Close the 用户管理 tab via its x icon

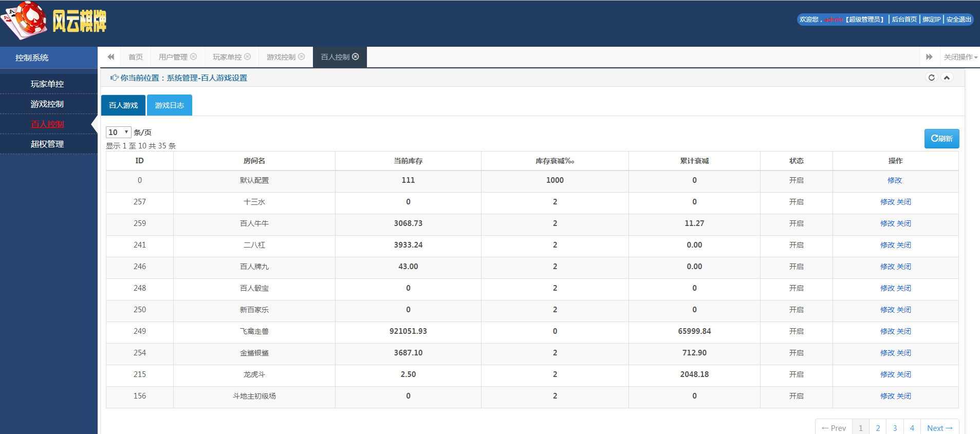tap(194, 56)
